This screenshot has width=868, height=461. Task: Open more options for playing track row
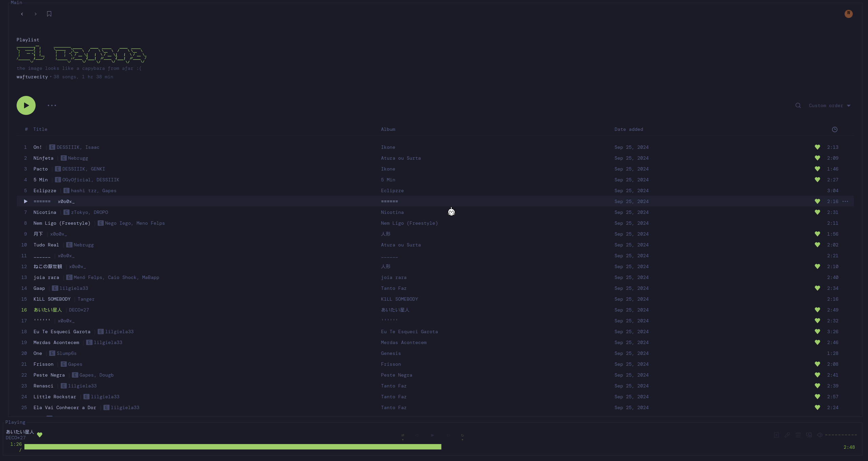(x=845, y=201)
